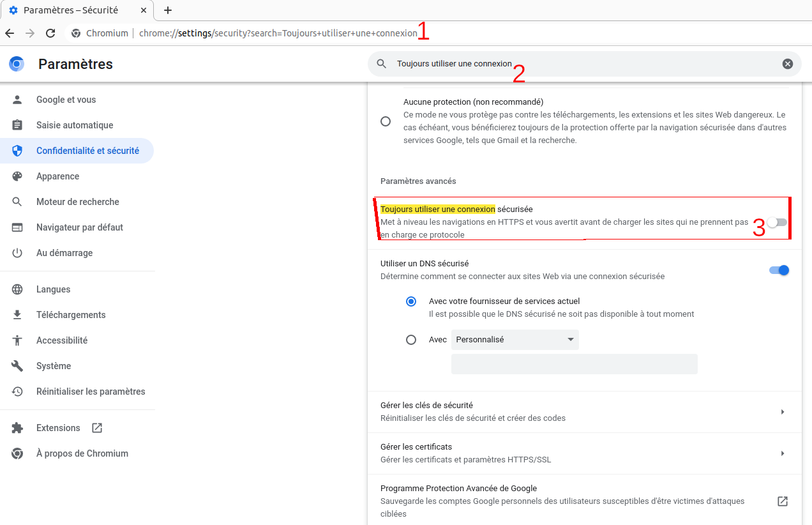The height and width of the screenshot is (525, 812).
Task: Open the Langues settings section
Action: coord(54,289)
